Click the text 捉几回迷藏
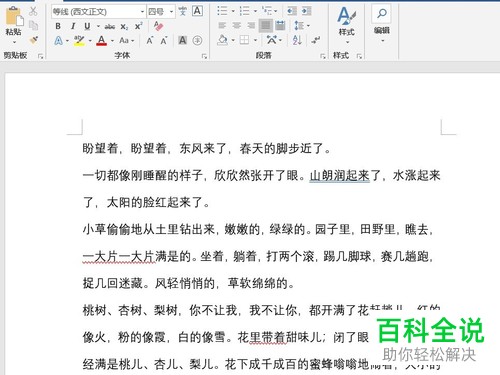This screenshot has height=375, width=500. pos(113,283)
